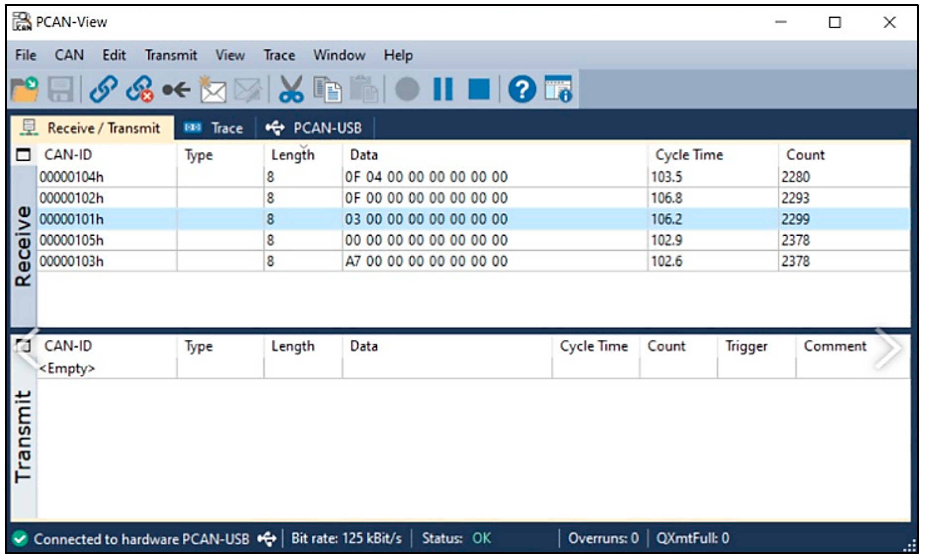The width and height of the screenshot is (925, 560).
Task: Click the Reset CAN hardware arrow icon
Action: (x=176, y=89)
